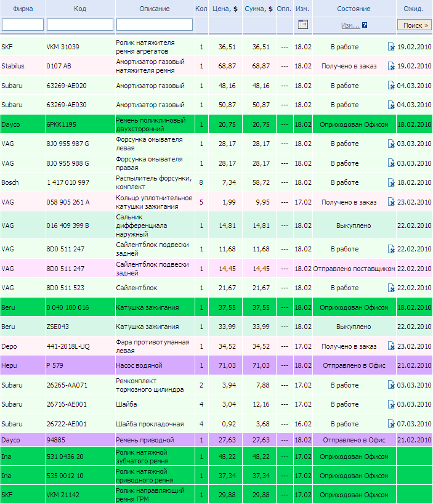Click the Изм. column header

(302, 9)
